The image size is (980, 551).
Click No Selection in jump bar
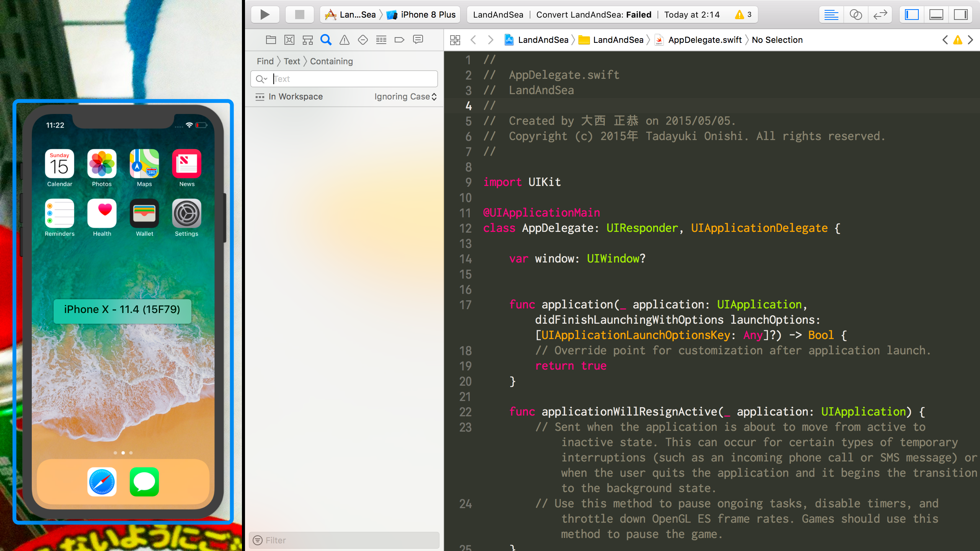coord(777,40)
